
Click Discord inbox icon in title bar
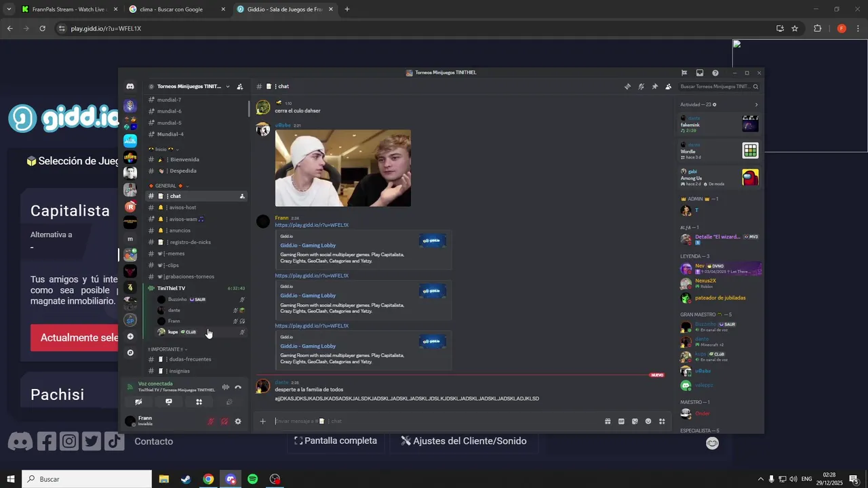699,73
